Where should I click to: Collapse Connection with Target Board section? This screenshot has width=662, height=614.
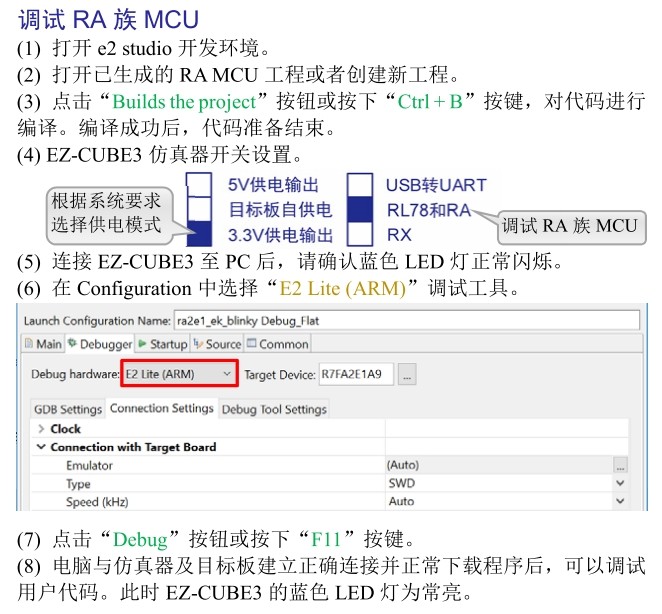pos(41,447)
